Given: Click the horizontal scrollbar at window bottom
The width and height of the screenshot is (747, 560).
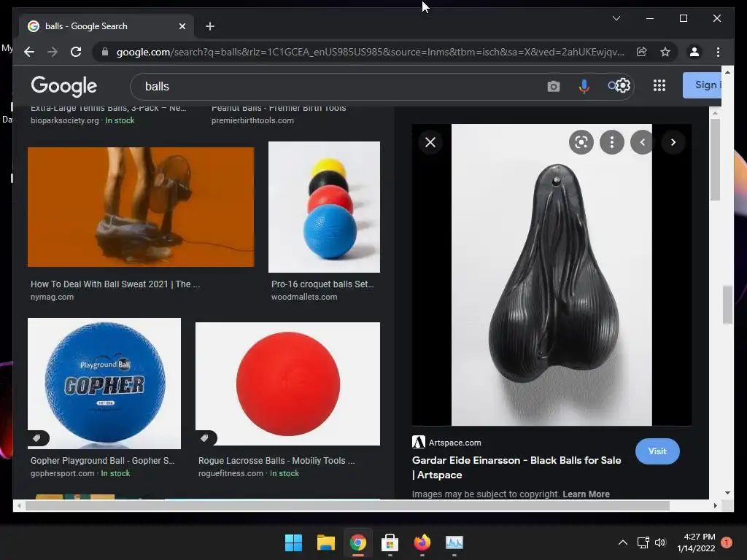Looking at the screenshot, I should (x=347, y=506).
